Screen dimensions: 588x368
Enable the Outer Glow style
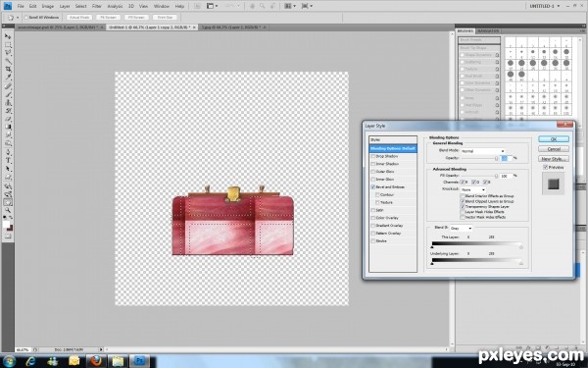point(373,172)
